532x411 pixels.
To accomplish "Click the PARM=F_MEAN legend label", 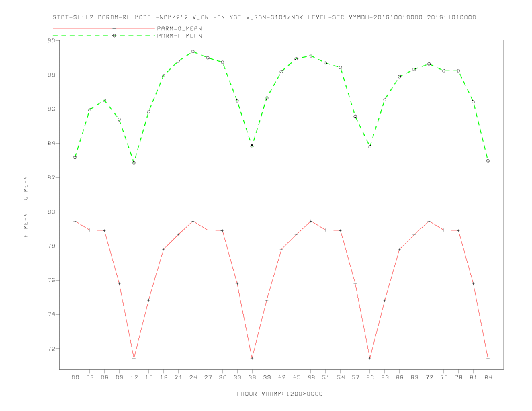I will click(179, 36).
